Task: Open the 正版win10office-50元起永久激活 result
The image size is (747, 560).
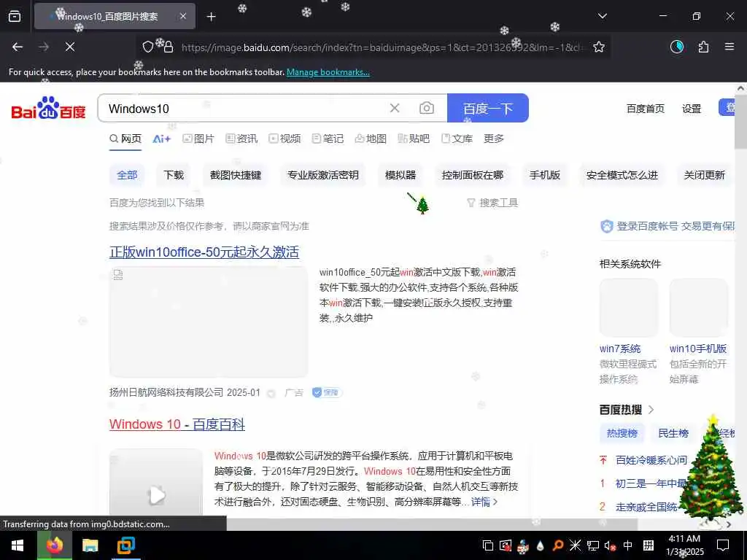Action: coord(204,252)
